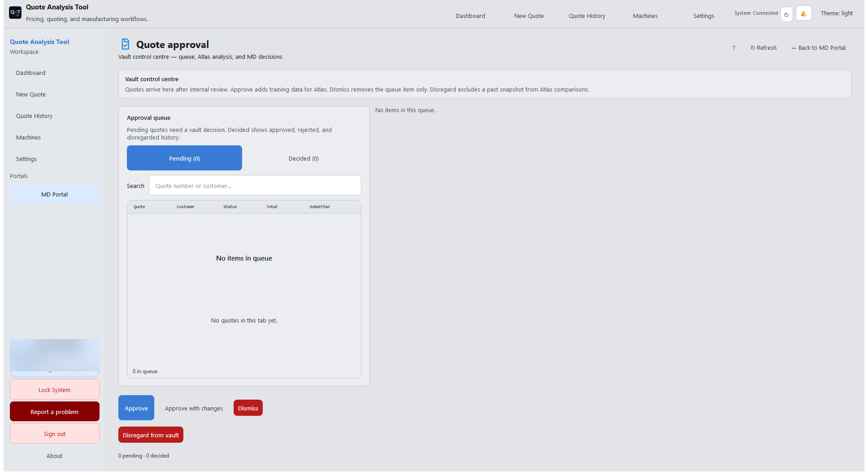The height and width of the screenshot is (475, 868).
Task: Select Settings in the sidebar
Action: (x=54, y=159)
